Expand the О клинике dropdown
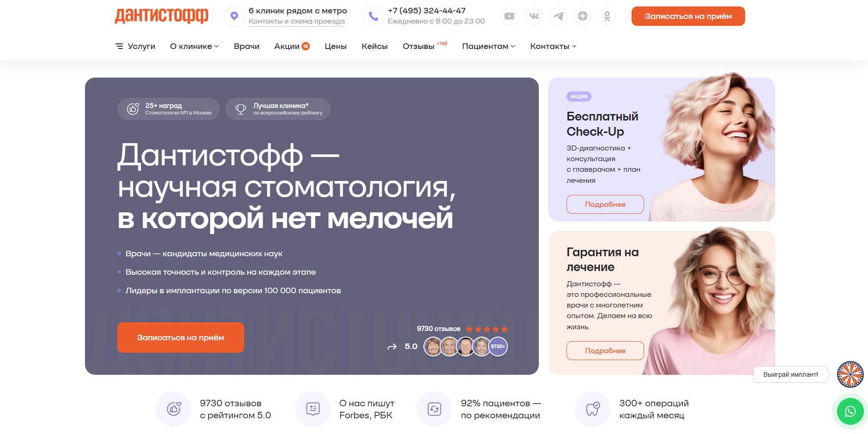The height and width of the screenshot is (434, 868). [194, 46]
